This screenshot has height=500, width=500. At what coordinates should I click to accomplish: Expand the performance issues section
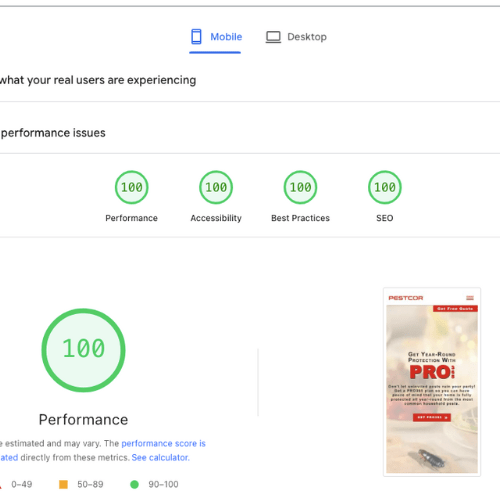[x=250, y=133]
